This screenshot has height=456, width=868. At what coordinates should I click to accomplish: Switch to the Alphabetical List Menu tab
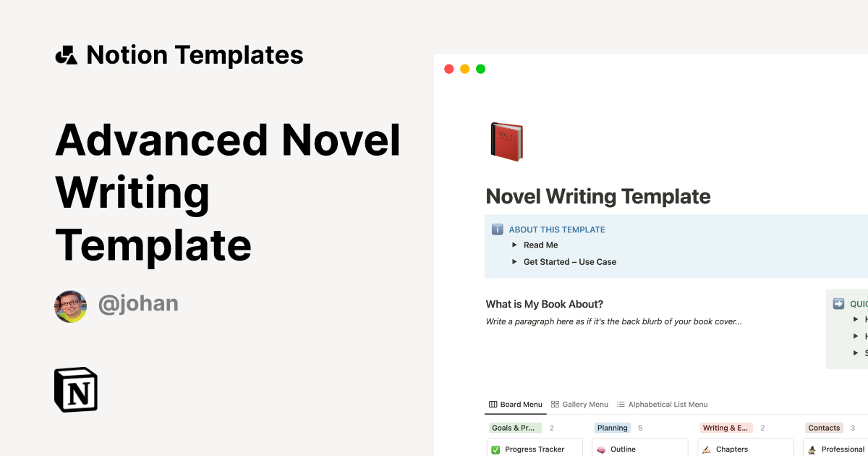662,405
